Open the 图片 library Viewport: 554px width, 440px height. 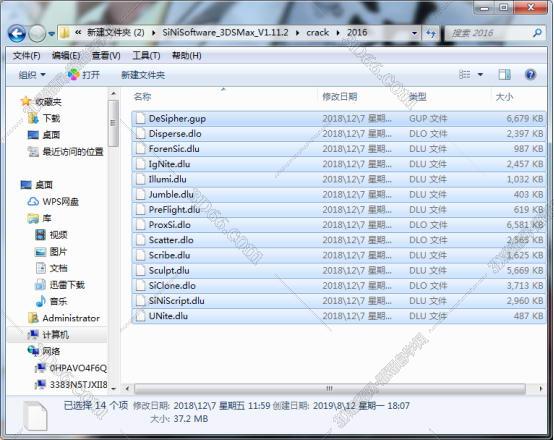(x=51, y=251)
